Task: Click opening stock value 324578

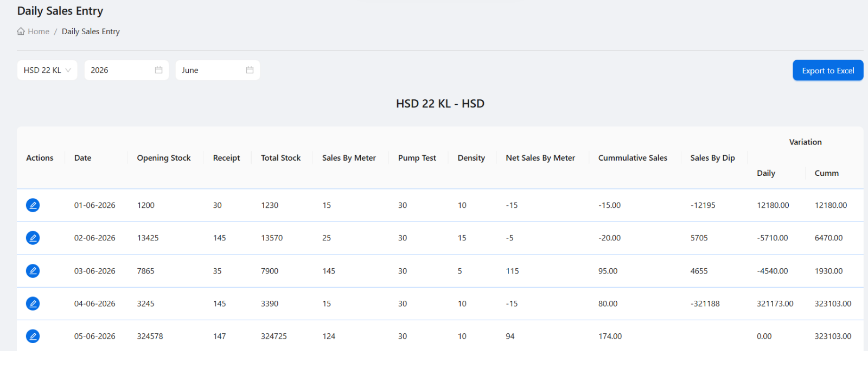Action: click(150, 336)
